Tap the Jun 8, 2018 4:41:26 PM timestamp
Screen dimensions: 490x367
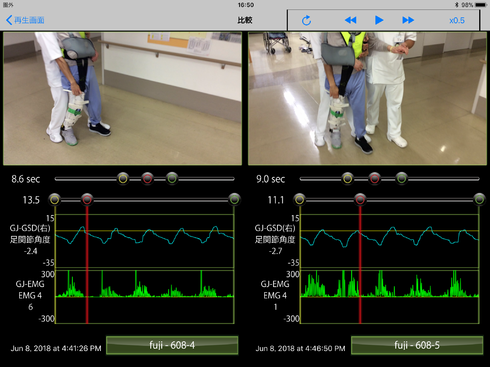pyautogui.click(x=56, y=349)
